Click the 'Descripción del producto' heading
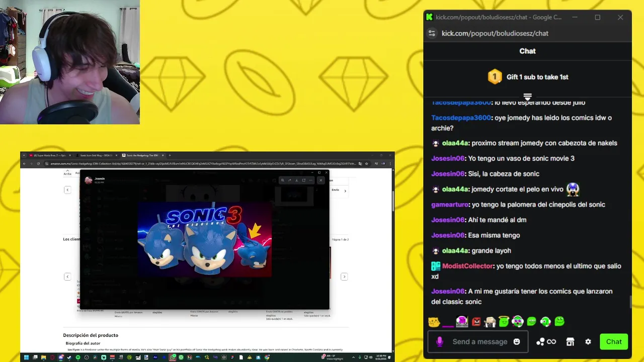Image resolution: width=644 pixels, height=362 pixels. 91,335
